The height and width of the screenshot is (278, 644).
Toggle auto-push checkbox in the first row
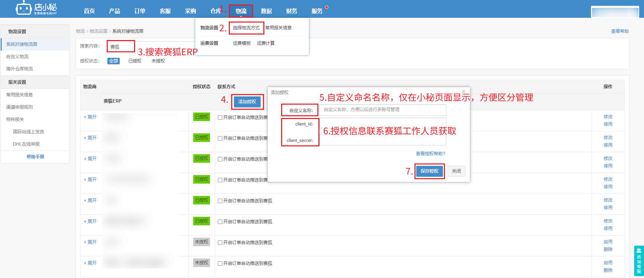point(220,117)
